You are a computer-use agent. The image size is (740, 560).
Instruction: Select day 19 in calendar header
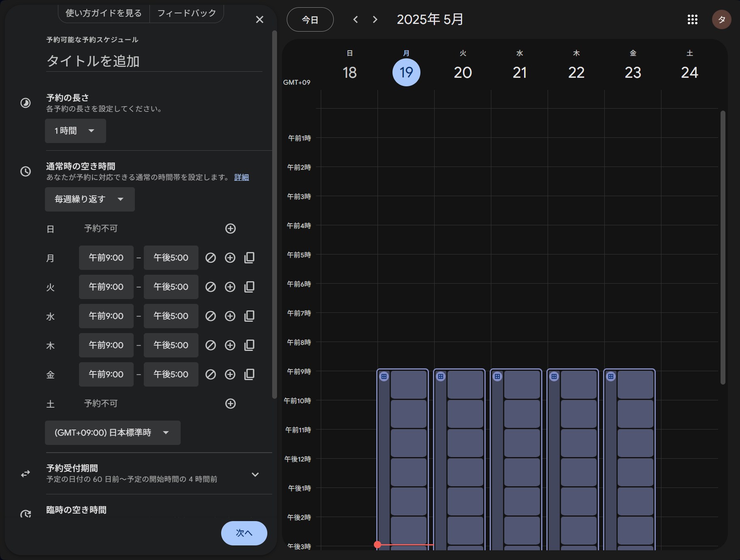coord(406,73)
